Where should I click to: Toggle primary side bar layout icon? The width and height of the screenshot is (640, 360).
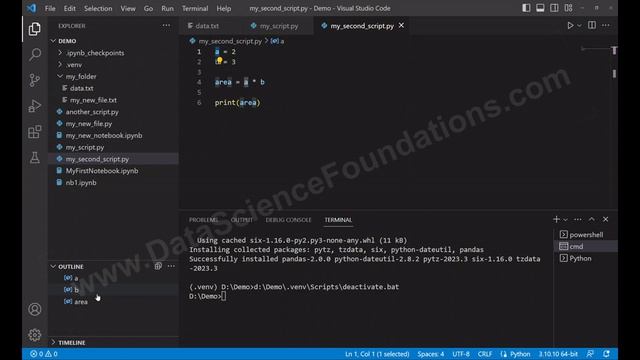[526, 8]
